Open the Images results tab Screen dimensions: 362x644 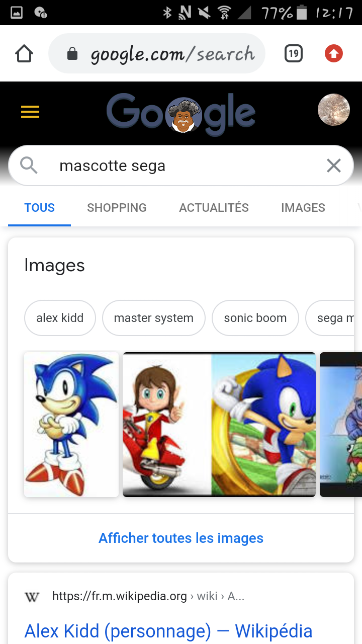coord(303,208)
